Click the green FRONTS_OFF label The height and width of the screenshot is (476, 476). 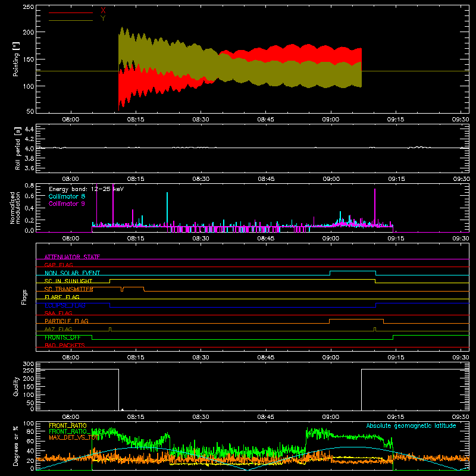pyautogui.click(x=62, y=337)
